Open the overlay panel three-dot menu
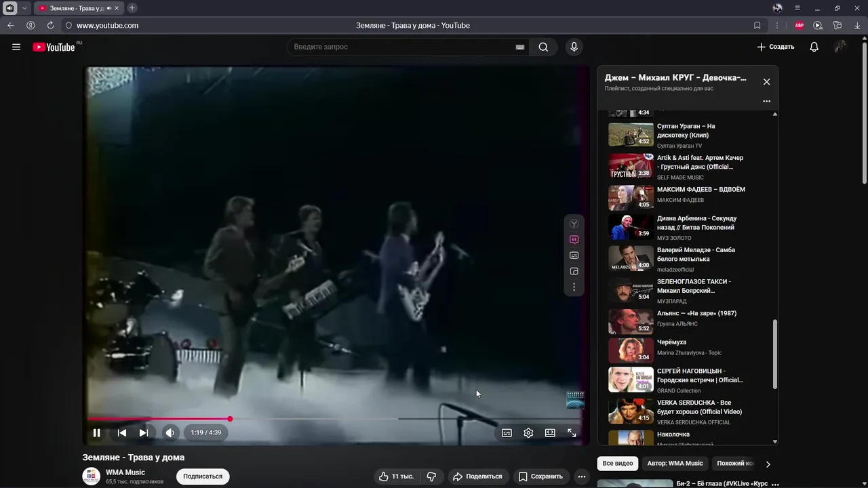 574,287
